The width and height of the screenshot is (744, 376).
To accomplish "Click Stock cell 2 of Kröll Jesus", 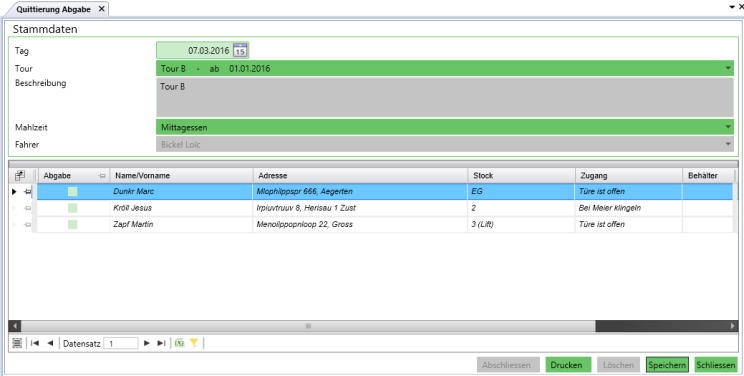I will pos(521,208).
